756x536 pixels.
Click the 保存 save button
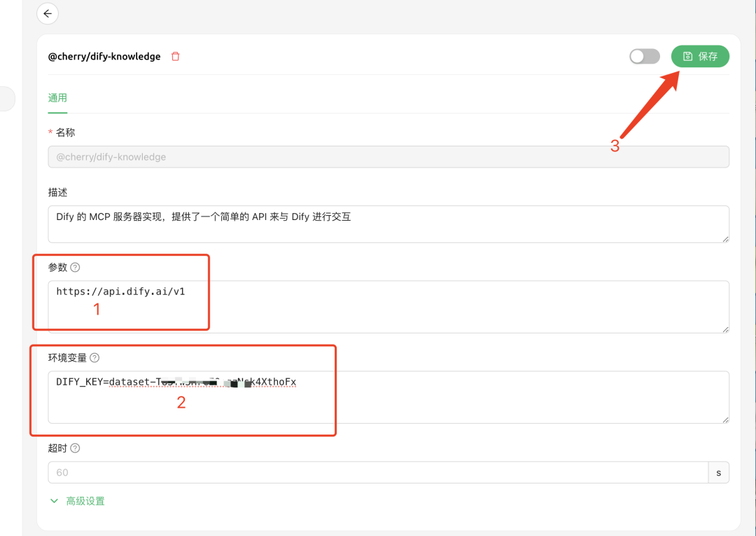tap(699, 57)
